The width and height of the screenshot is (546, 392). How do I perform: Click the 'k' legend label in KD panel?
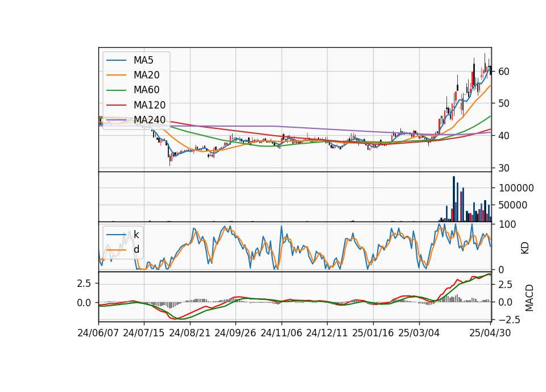point(136,235)
